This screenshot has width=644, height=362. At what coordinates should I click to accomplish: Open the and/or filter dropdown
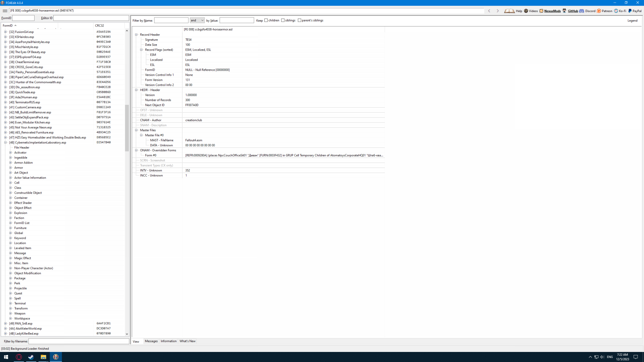click(197, 20)
